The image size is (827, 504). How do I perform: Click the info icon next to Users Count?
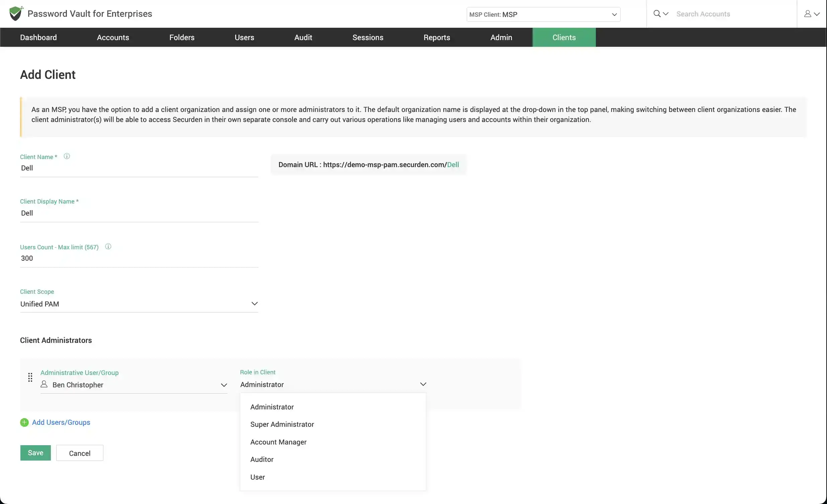pyautogui.click(x=108, y=246)
